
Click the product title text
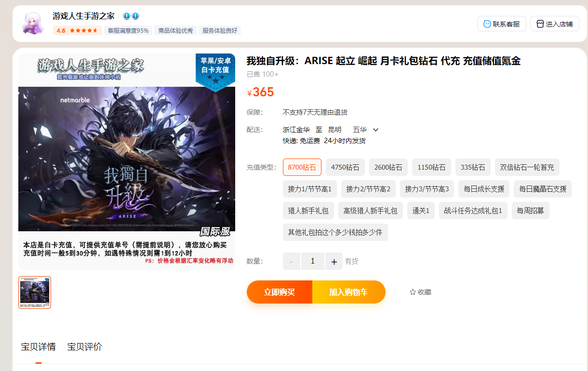(x=384, y=61)
